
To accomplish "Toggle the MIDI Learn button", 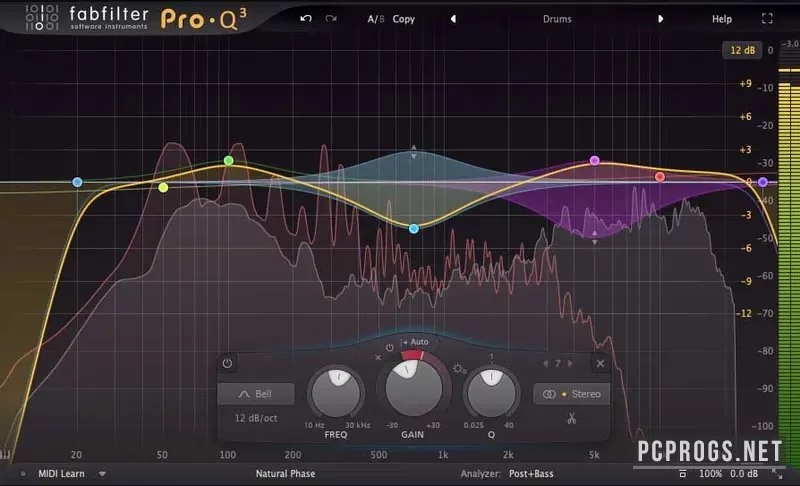I will (x=61, y=474).
